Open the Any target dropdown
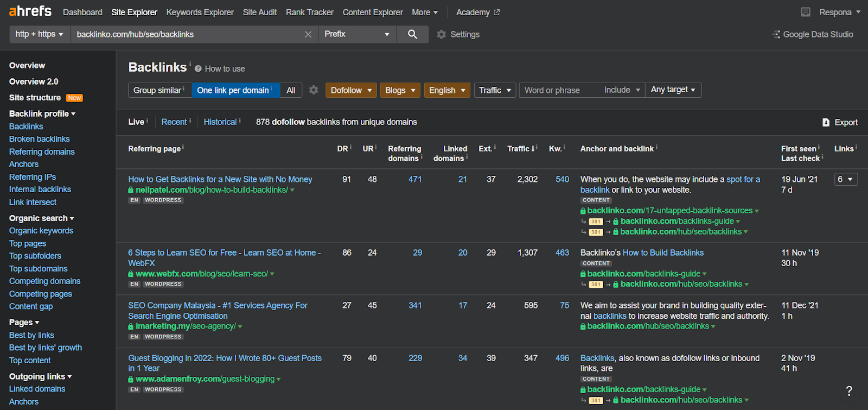Image resolution: width=868 pixels, height=410 pixels. (673, 90)
